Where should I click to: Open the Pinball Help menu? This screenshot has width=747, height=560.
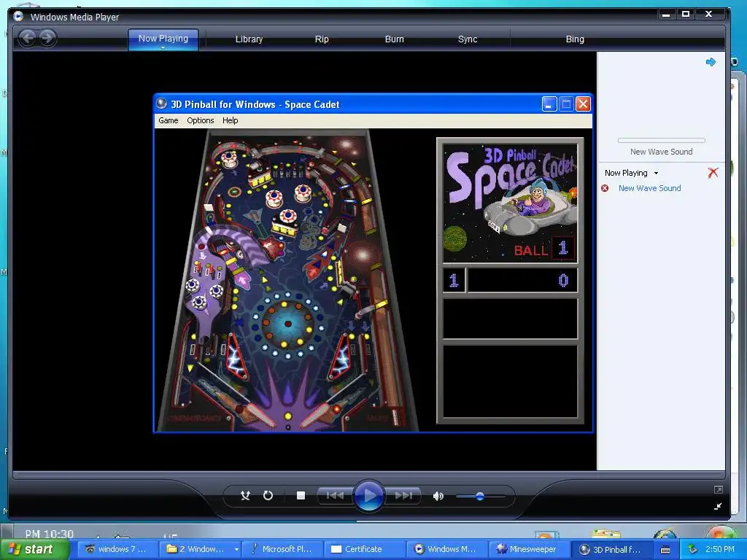230,120
